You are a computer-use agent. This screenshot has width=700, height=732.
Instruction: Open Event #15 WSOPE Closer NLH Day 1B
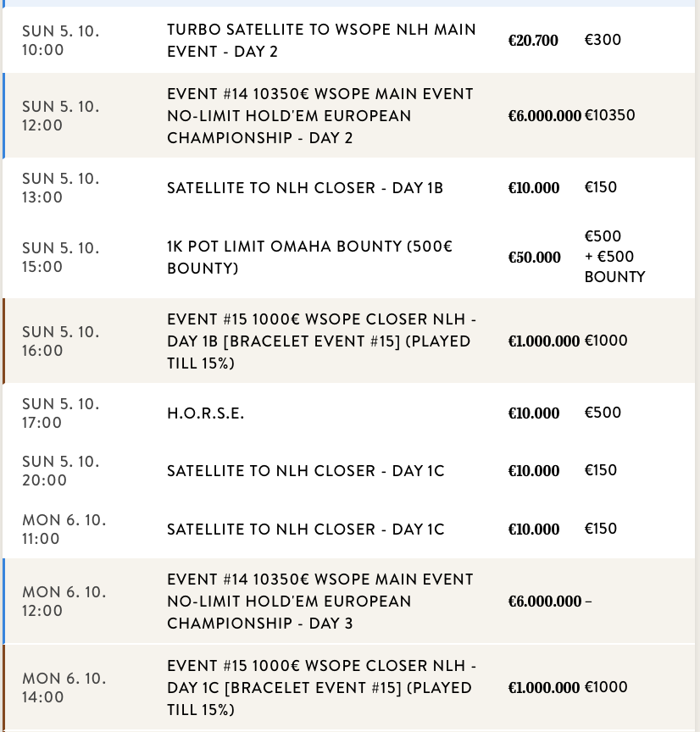(x=321, y=341)
